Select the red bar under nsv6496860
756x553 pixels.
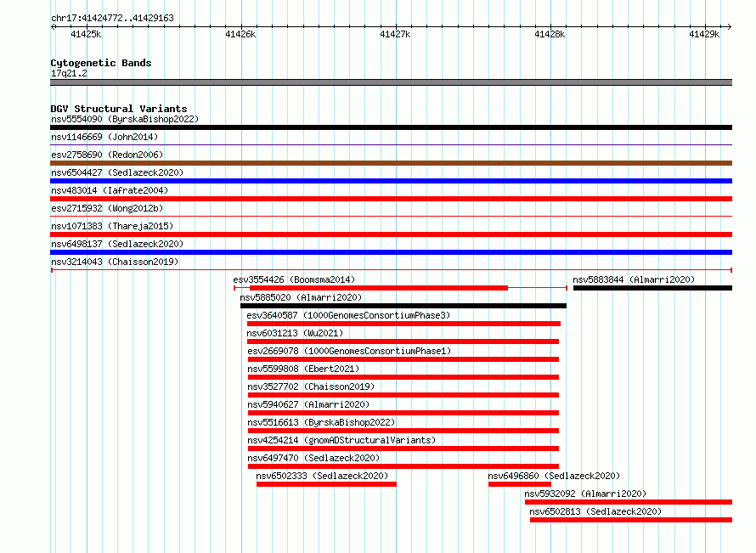click(x=520, y=484)
